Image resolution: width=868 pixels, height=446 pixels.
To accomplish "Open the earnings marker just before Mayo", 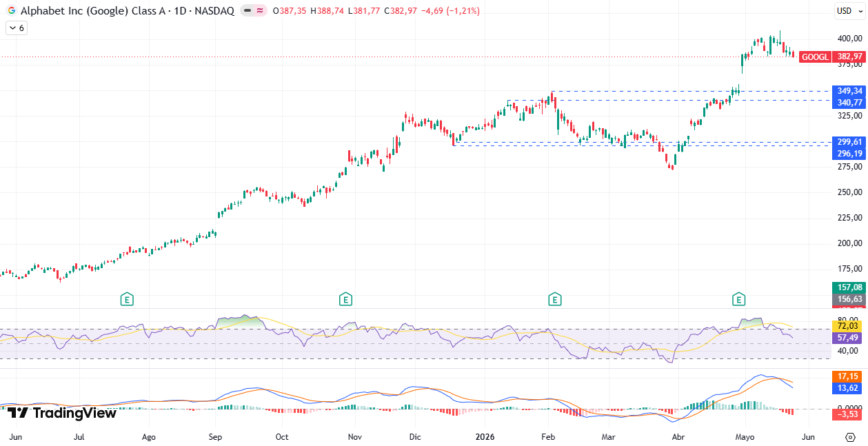I will [739, 299].
